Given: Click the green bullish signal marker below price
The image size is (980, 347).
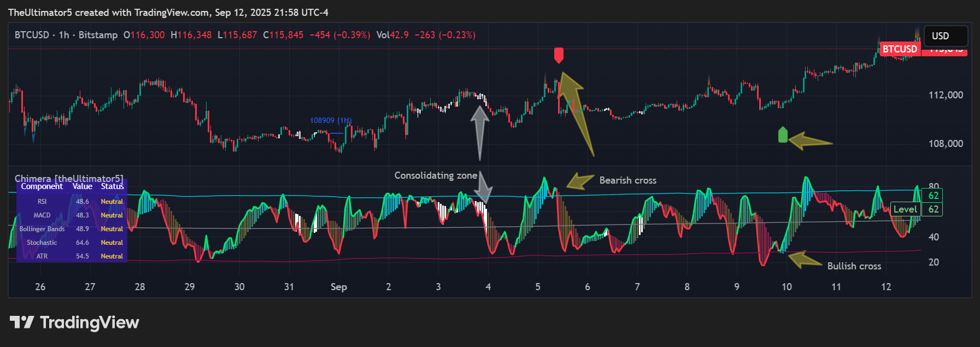Looking at the screenshot, I should coord(783,134).
